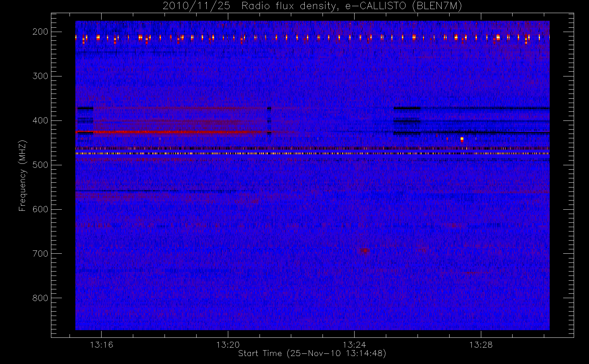Click the 13:16 time axis label
Image resolution: width=589 pixels, height=364 pixels.
(102, 345)
